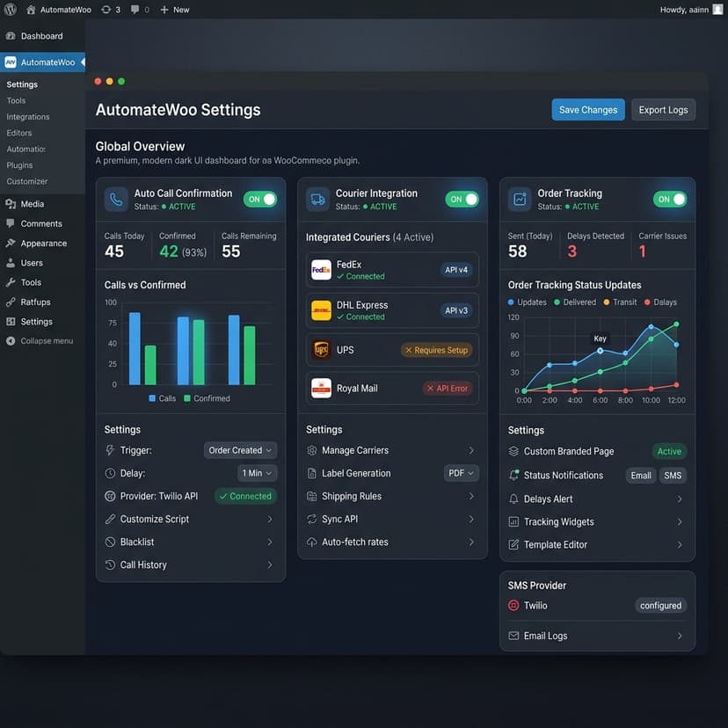Screen dimensions: 728x728
Task: Toggle Auto Call Confirmation ON switch
Action: [x=260, y=200]
